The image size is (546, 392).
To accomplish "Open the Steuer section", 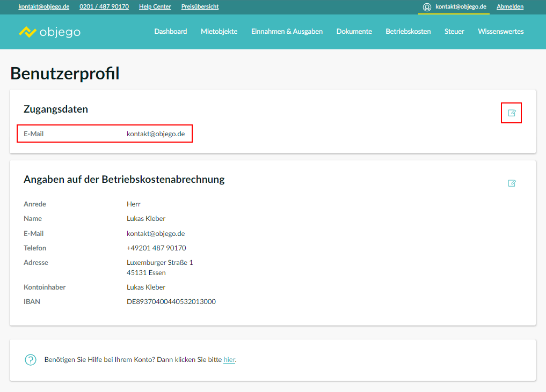I will 454,32.
